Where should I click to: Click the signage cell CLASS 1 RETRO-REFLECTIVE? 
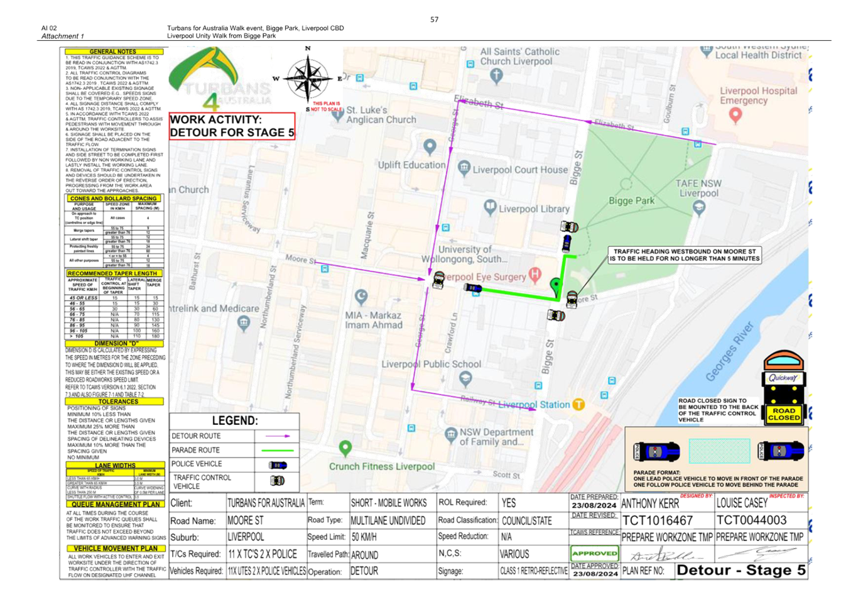tap(534, 571)
